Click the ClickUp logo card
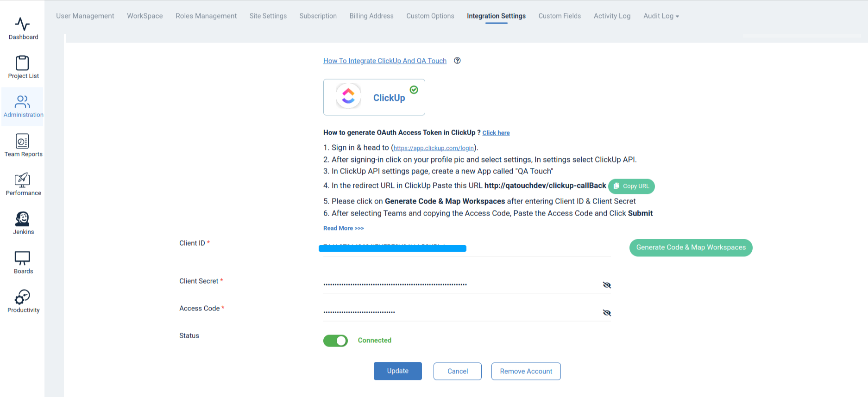Viewport: 868px width, 397px height. (374, 97)
